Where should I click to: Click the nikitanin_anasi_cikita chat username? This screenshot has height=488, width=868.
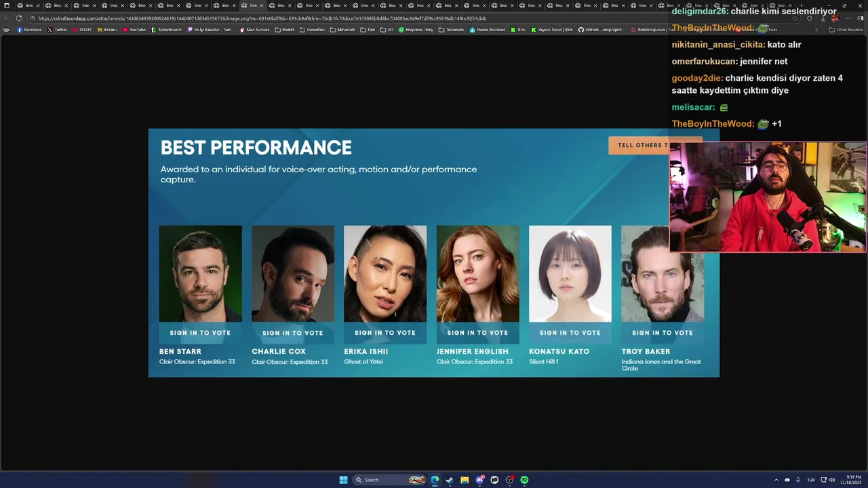pyautogui.click(x=718, y=45)
